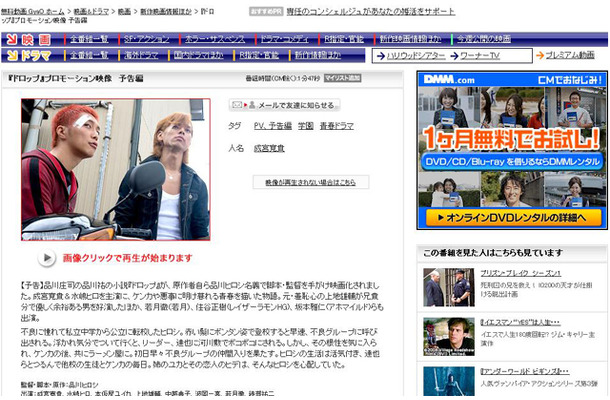Click red text 画像クリックで再生が始まります

coord(128,258)
